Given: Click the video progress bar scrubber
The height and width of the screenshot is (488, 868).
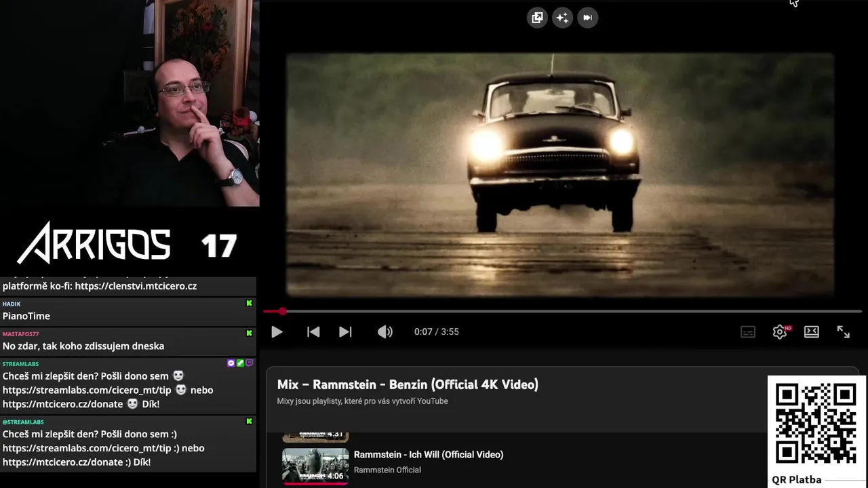Looking at the screenshot, I should [282, 312].
